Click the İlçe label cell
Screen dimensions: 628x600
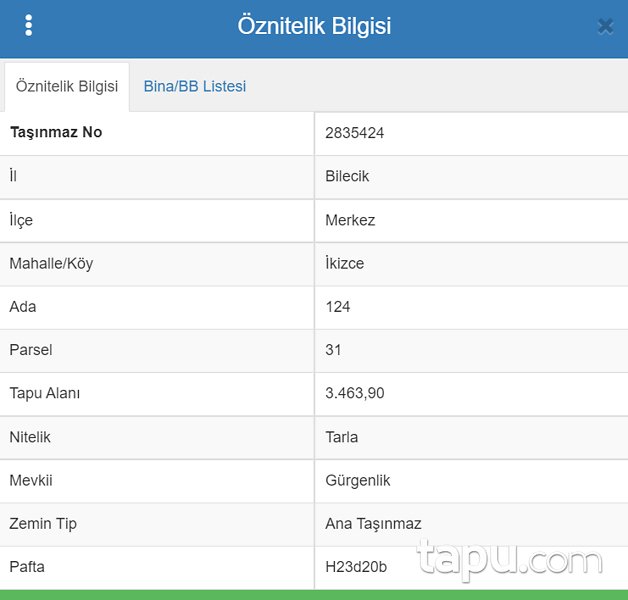(x=157, y=221)
